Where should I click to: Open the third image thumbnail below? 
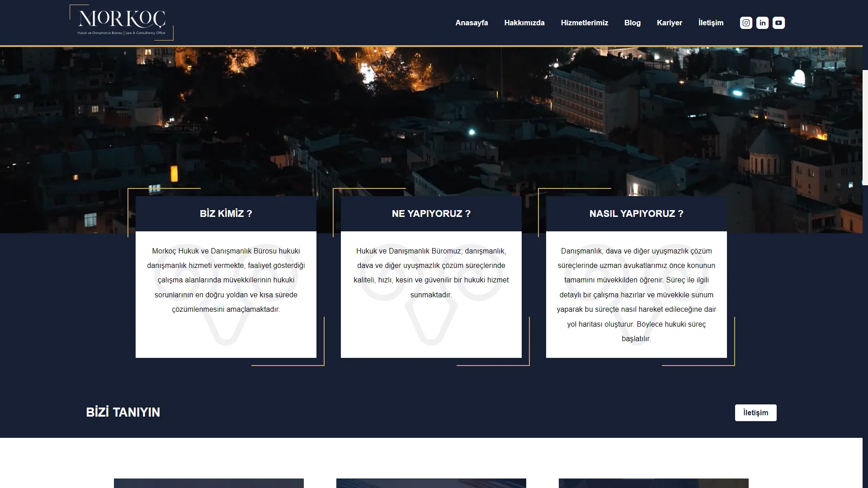coord(653,483)
